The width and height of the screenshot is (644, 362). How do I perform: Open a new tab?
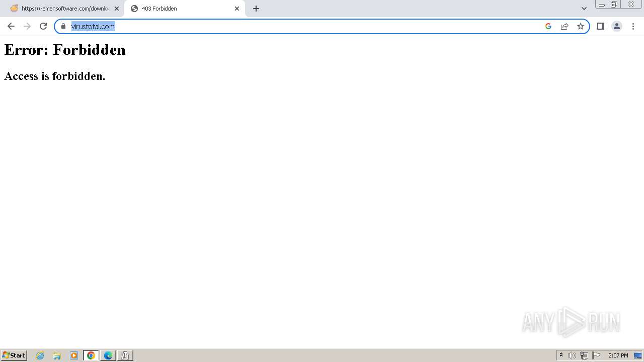click(256, 9)
